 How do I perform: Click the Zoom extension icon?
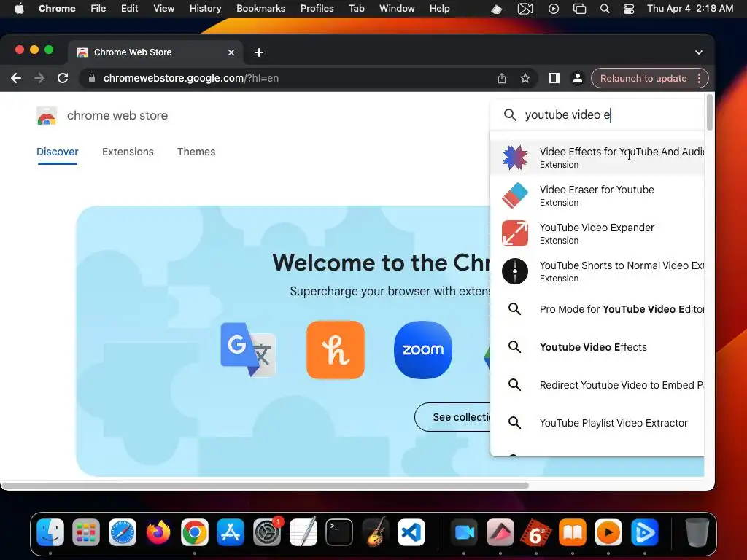pos(423,349)
